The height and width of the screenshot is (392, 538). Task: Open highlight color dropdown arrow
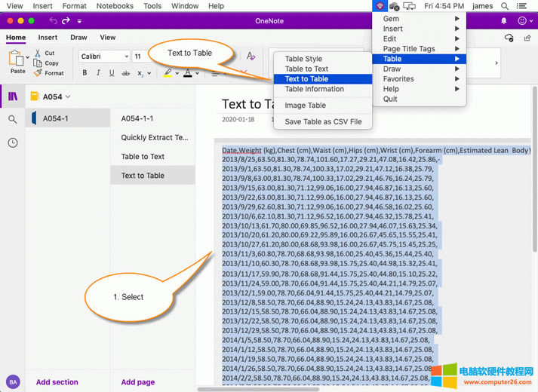[x=177, y=73]
